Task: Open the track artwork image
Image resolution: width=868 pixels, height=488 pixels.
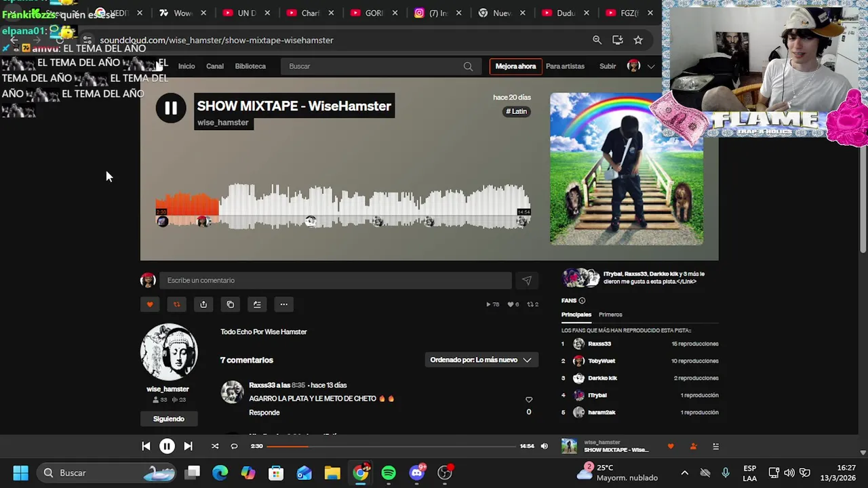Action: coord(626,169)
